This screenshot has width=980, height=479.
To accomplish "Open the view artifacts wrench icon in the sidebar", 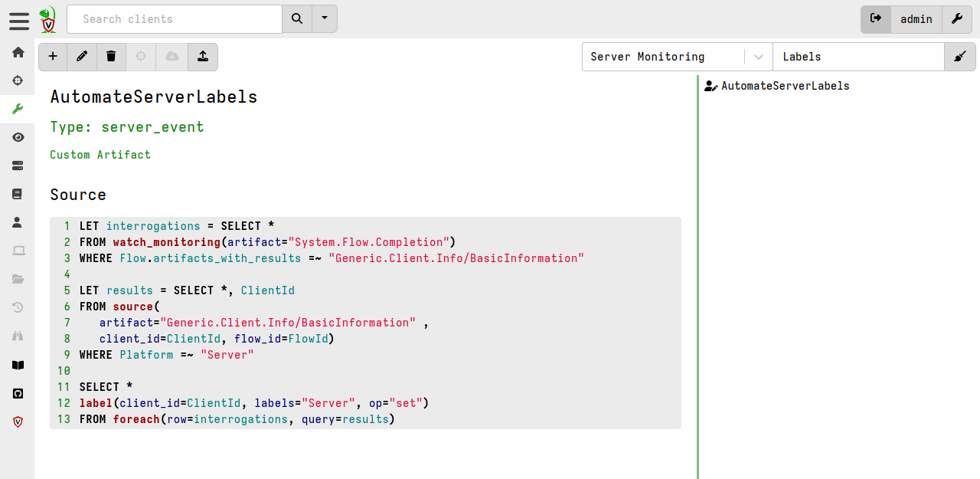I will pyautogui.click(x=18, y=109).
